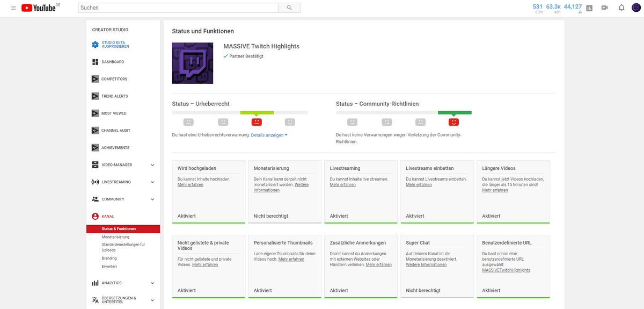
Task: Click the 63.3K 48h counter
Action: [x=553, y=8]
